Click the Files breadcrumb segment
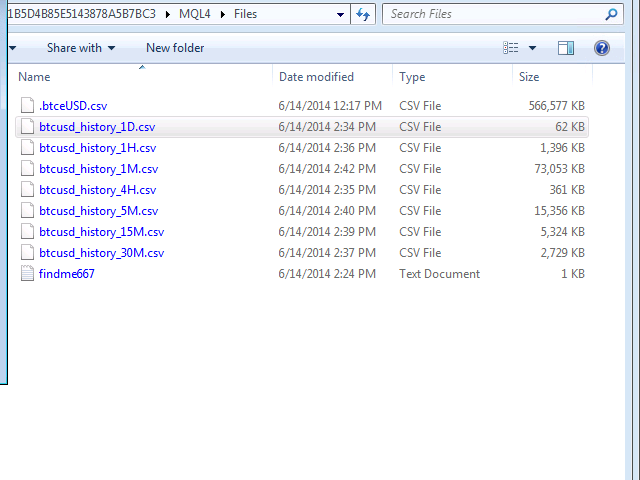Image resolution: width=640 pixels, height=480 pixels. pos(245,14)
